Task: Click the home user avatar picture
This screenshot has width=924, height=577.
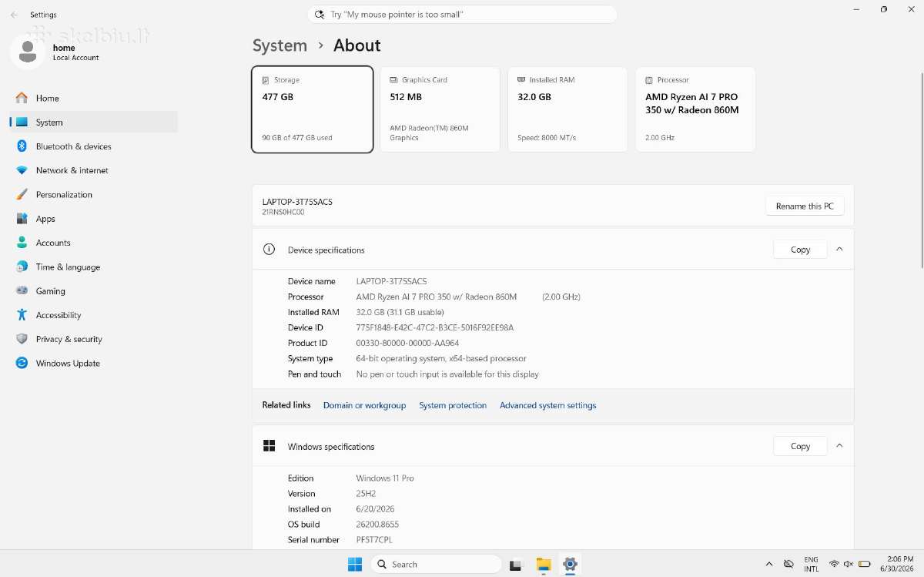Action: point(28,52)
